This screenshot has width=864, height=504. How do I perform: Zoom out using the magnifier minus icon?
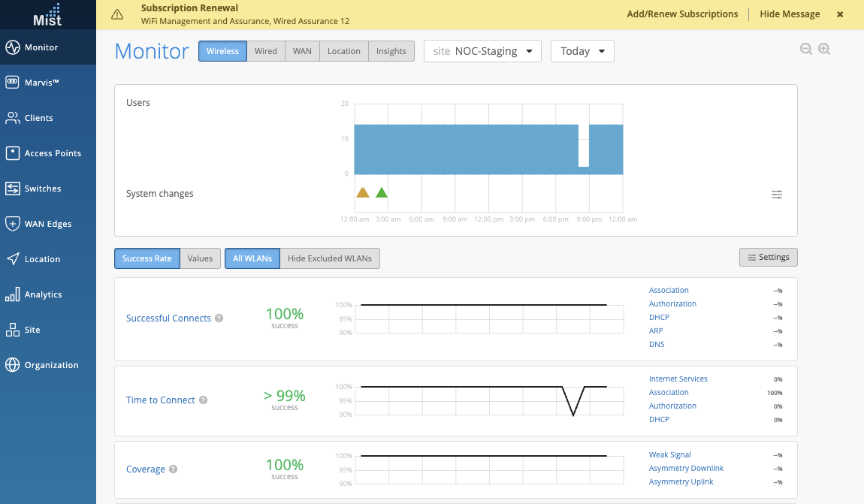[x=806, y=50]
